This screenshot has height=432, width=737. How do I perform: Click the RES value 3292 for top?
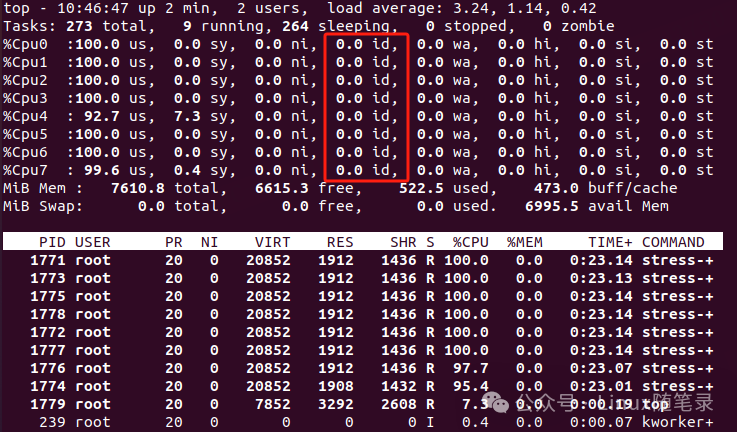(x=335, y=404)
